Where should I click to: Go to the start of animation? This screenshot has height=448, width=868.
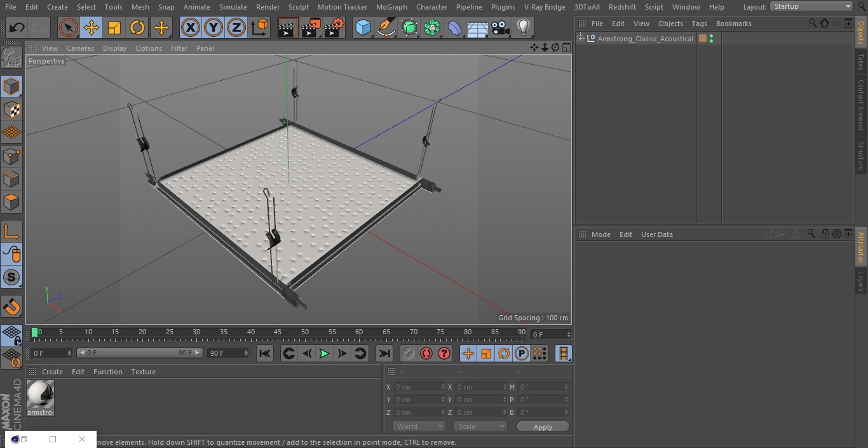click(265, 353)
